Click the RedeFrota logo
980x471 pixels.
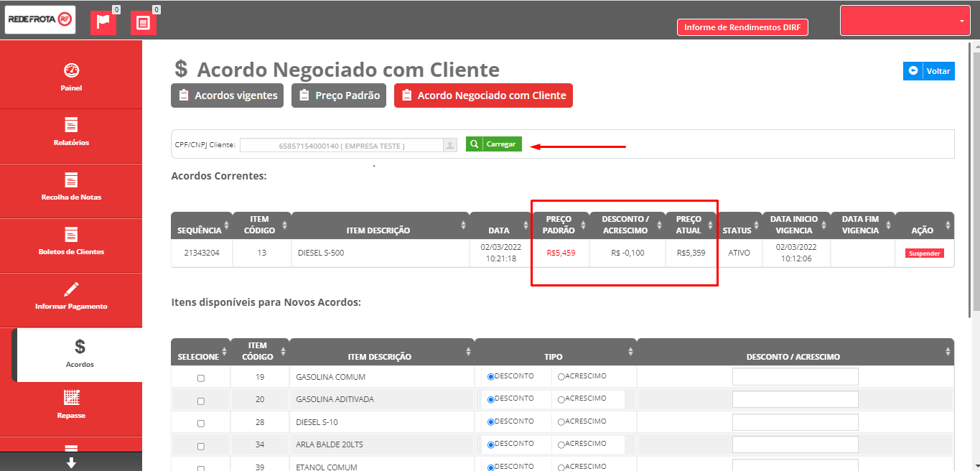tap(40, 20)
